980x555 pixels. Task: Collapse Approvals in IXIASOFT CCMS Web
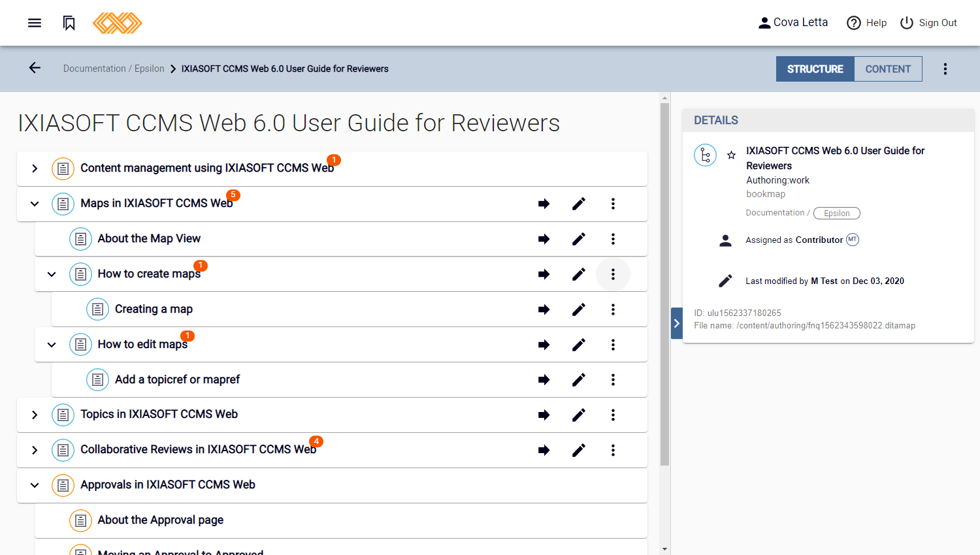coord(35,485)
